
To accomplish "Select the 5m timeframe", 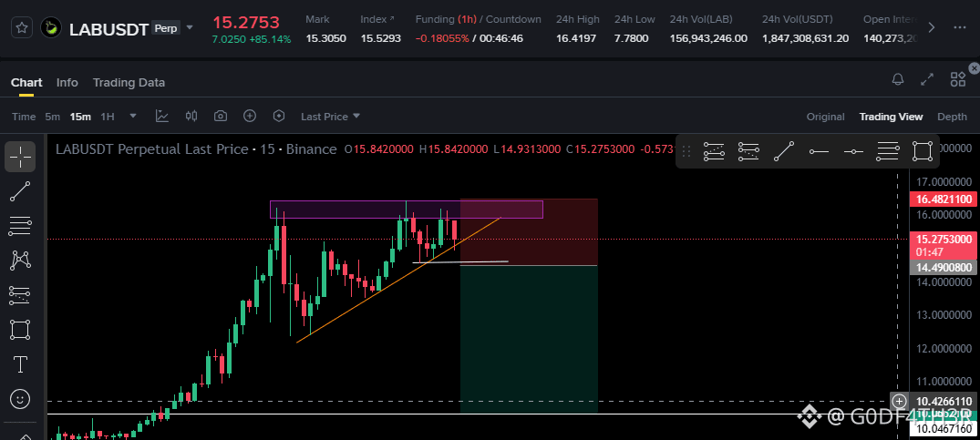I will click(x=53, y=117).
